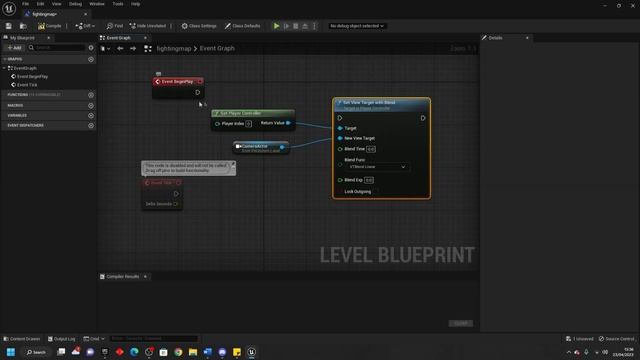Add a new function with Functions plus icon
The height and width of the screenshot is (360, 640).
[x=91, y=95]
